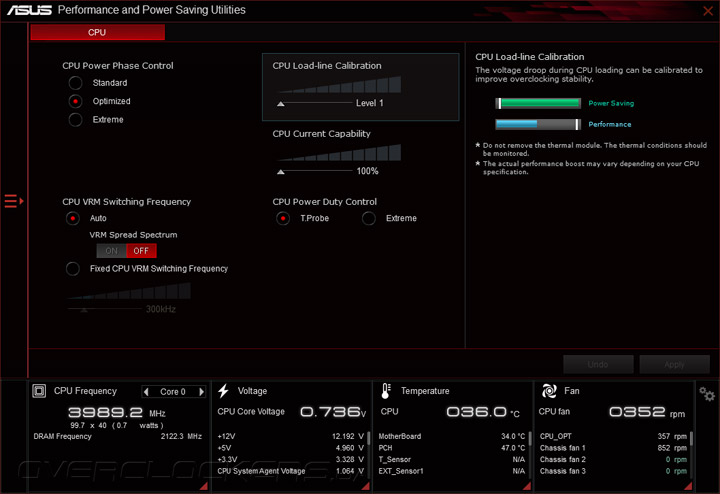Click the Chassis fan 1 row
This screenshot has width=720, height=494.
[613, 448]
